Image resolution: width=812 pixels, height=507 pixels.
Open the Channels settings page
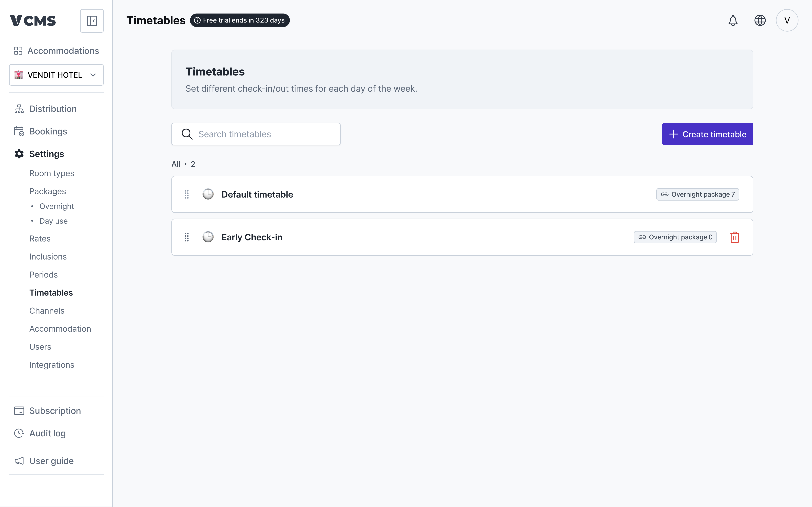pyautogui.click(x=47, y=311)
